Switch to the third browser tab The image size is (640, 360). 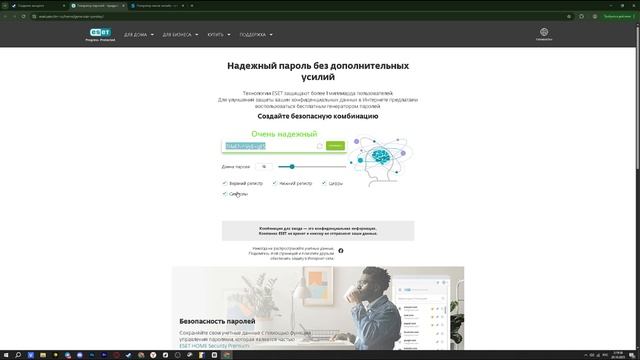pos(157,6)
